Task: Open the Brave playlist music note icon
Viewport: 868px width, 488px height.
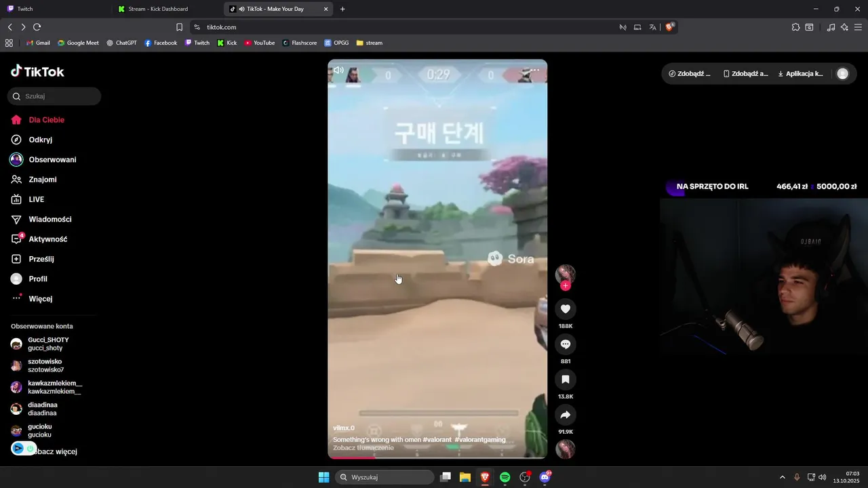Action: (x=831, y=27)
